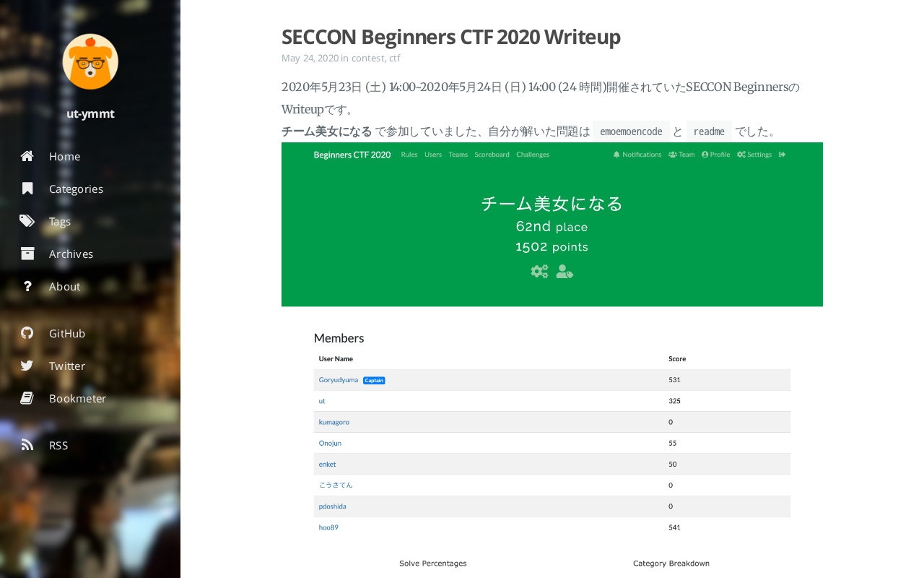This screenshot has width=924, height=578.
Task: Click the CTF team scoreboard screenshot image
Action: click(552, 360)
